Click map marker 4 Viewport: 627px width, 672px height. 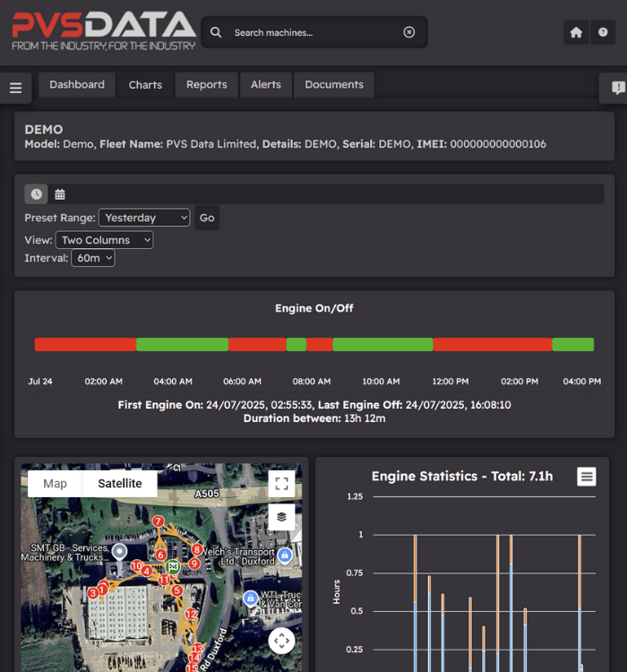[x=147, y=572]
